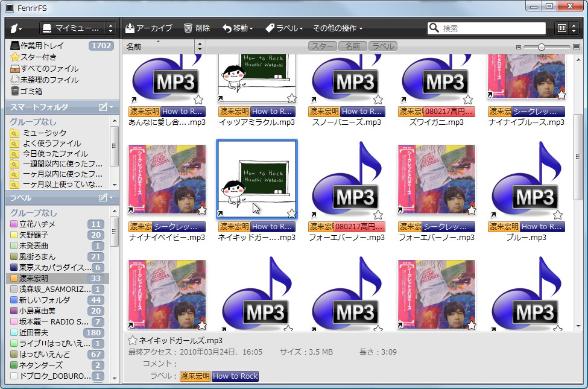Click the ラベル section edit icon
The height and width of the screenshot is (389, 588).
[x=103, y=198]
